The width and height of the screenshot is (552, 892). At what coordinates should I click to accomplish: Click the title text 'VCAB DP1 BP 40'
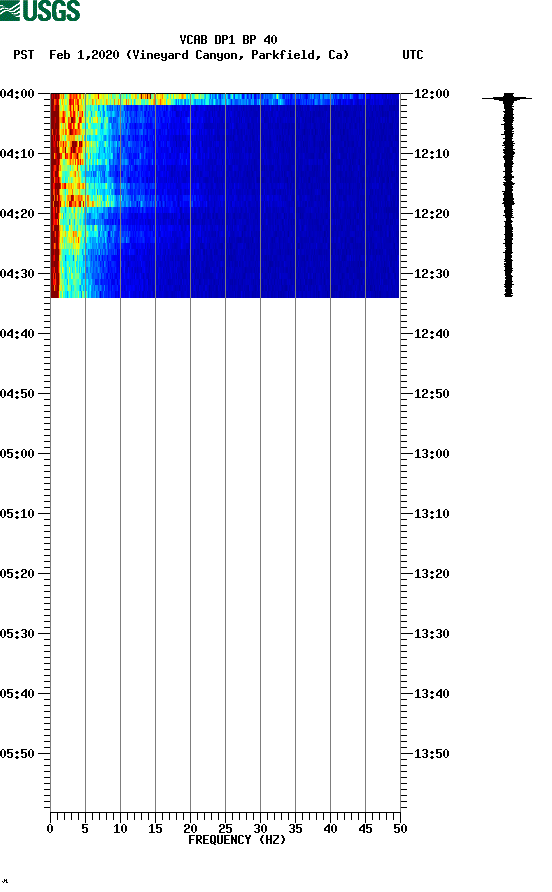[x=228, y=40]
